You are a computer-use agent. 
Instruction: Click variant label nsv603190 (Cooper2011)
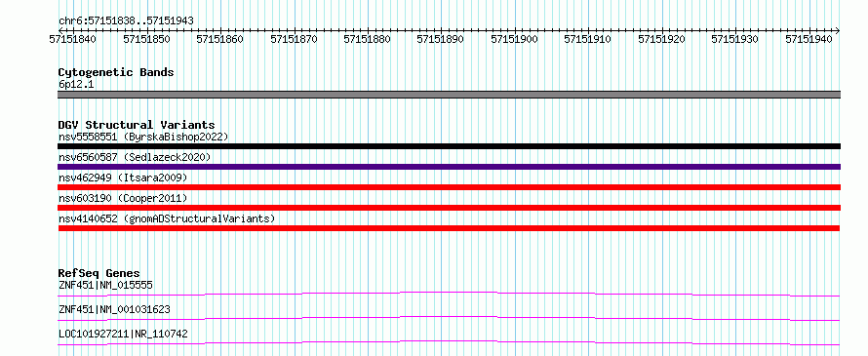[123, 198]
